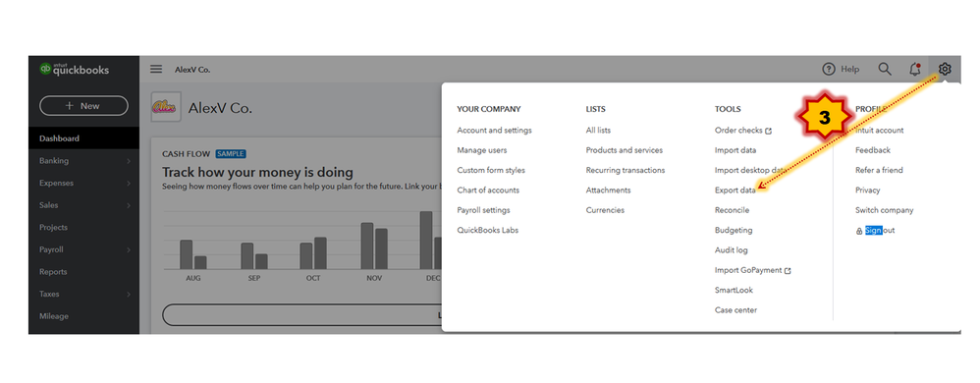
Task: Open Sales in the sidebar
Action: (x=49, y=205)
